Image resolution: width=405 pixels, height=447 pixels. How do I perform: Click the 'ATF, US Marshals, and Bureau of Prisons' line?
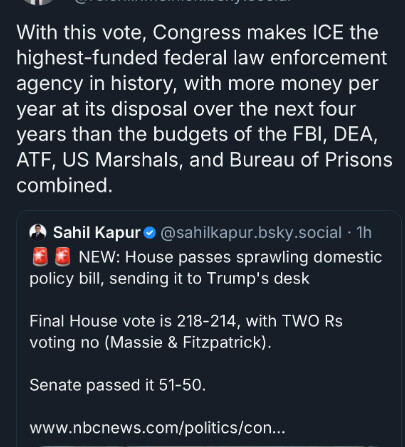point(204,160)
